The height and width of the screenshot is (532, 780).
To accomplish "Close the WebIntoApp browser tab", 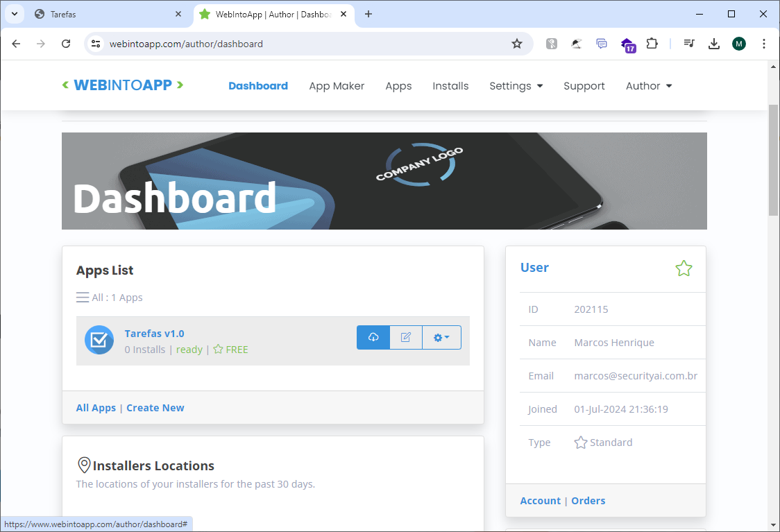I will click(x=344, y=15).
